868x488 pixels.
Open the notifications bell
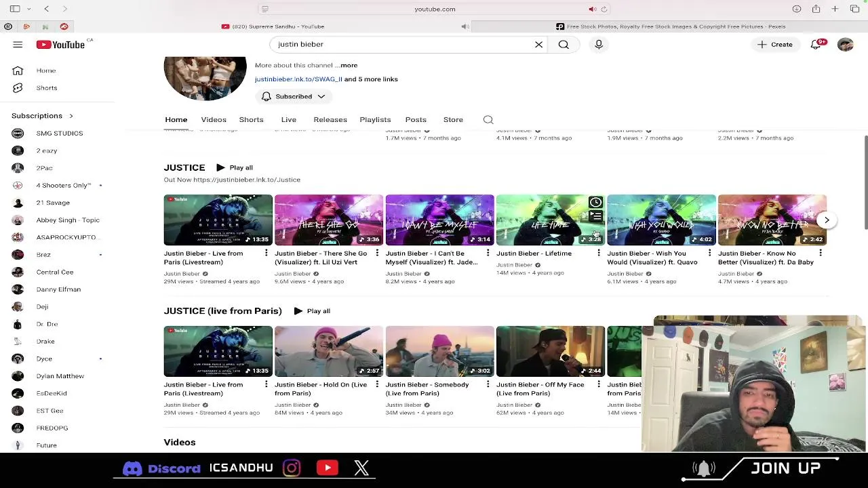tap(816, 45)
